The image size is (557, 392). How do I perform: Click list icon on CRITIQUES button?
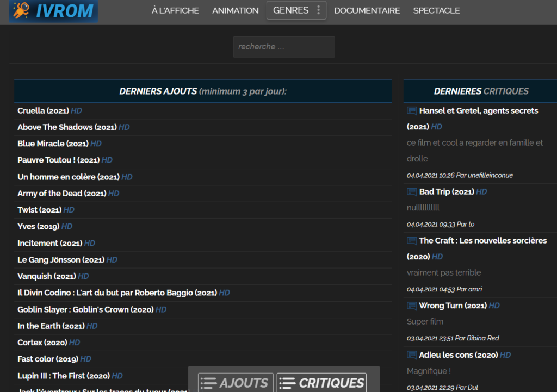pos(287,383)
